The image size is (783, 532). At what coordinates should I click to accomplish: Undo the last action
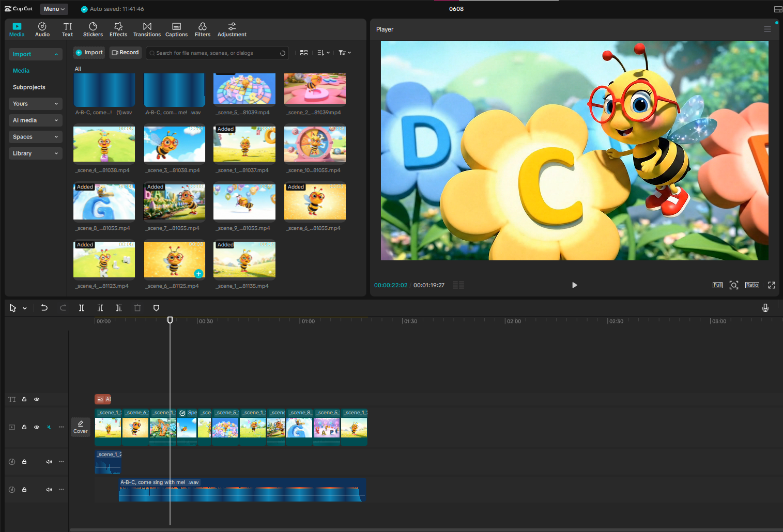click(44, 308)
